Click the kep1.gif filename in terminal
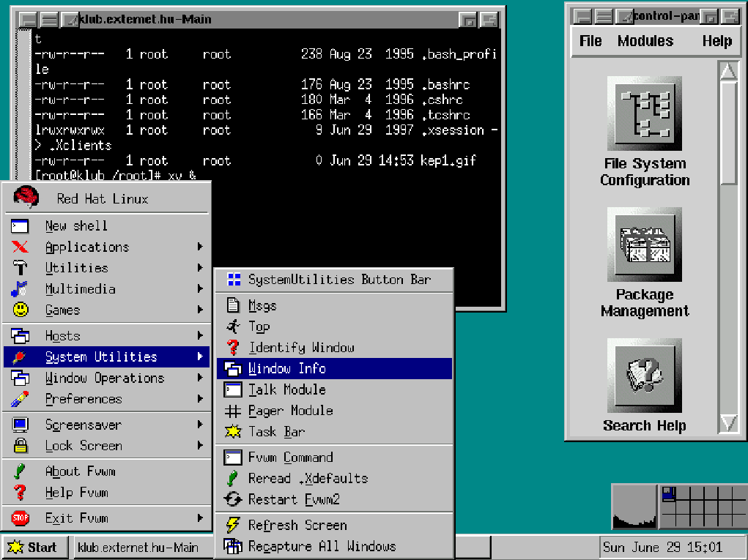The height and width of the screenshot is (560, 748). click(x=448, y=160)
